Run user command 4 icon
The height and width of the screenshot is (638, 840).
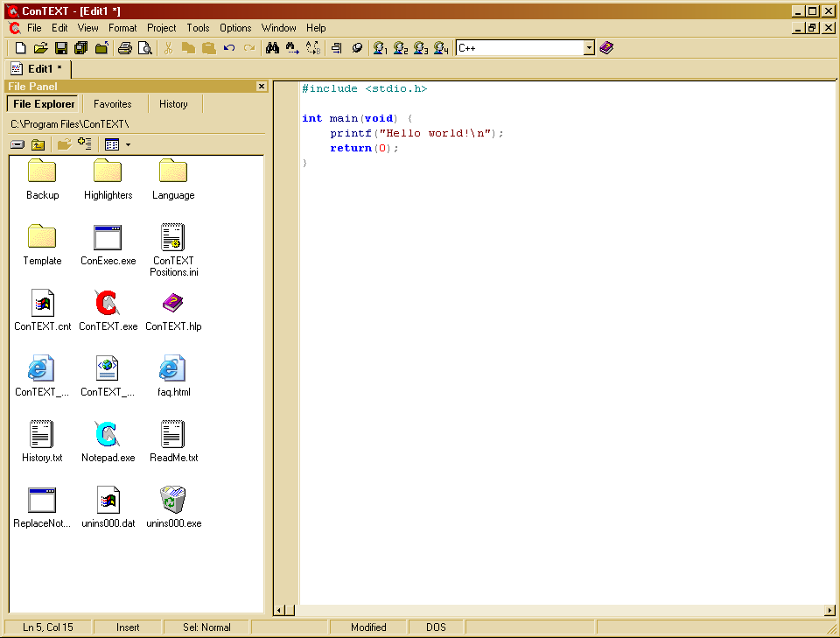click(441, 48)
